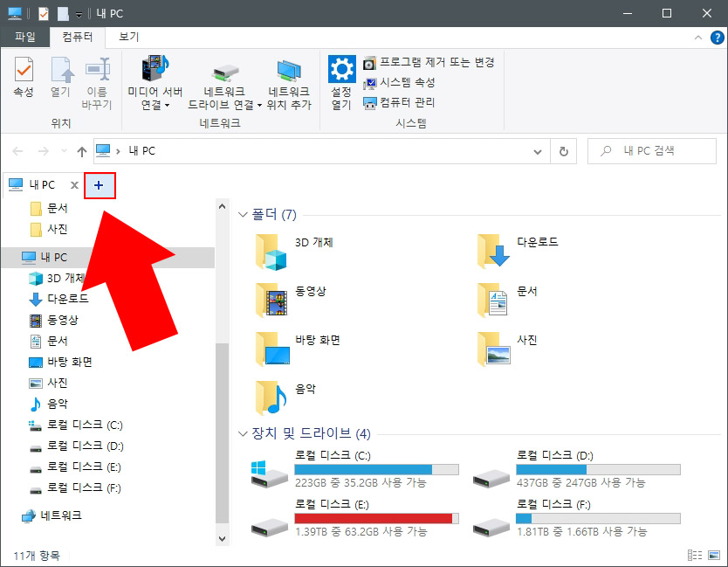Refresh the current folder view

pos(563,151)
